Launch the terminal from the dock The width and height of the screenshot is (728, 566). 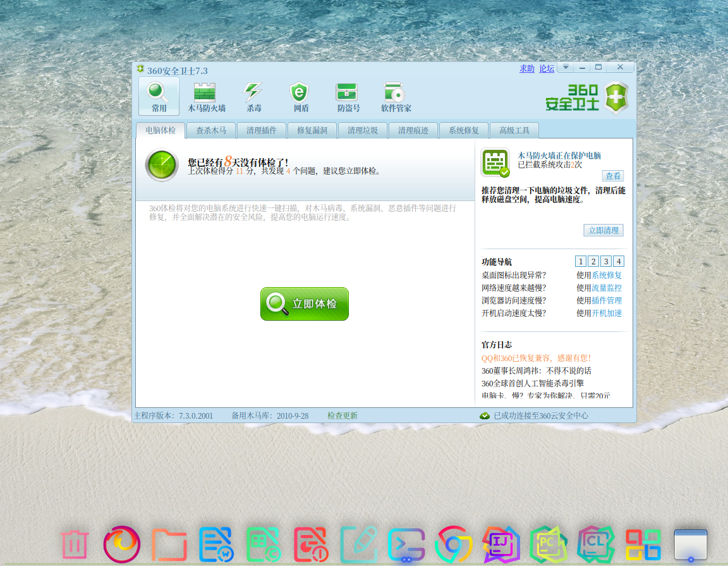click(x=406, y=544)
